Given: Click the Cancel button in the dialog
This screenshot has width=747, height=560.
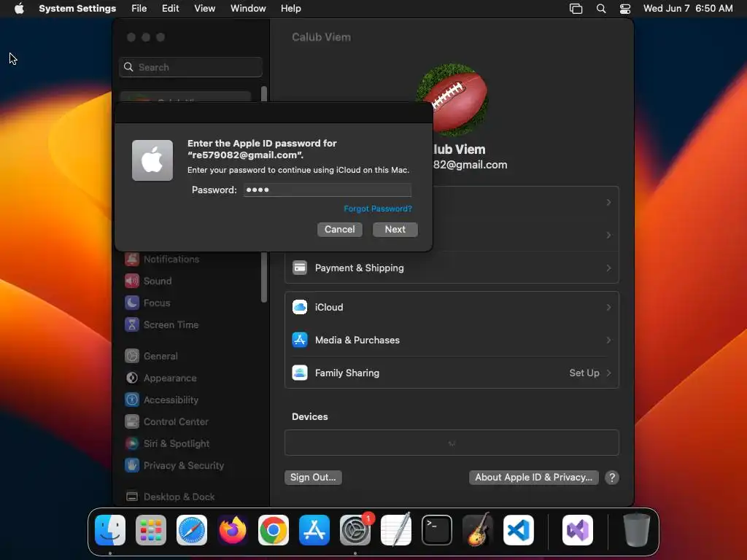Looking at the screenshot, I should coord(340,230).
